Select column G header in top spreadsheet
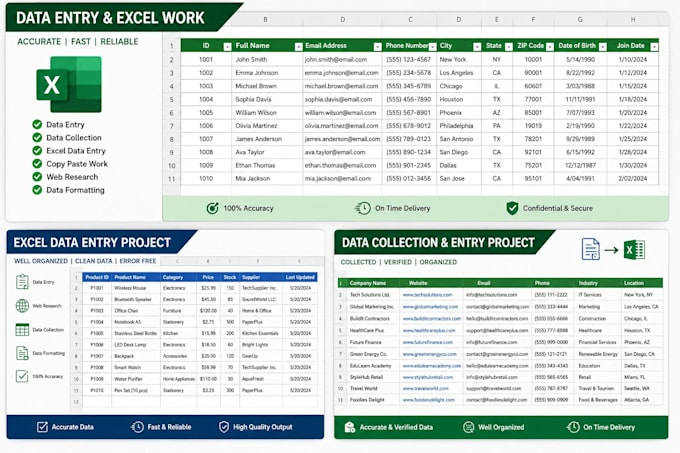 point(580,20)
